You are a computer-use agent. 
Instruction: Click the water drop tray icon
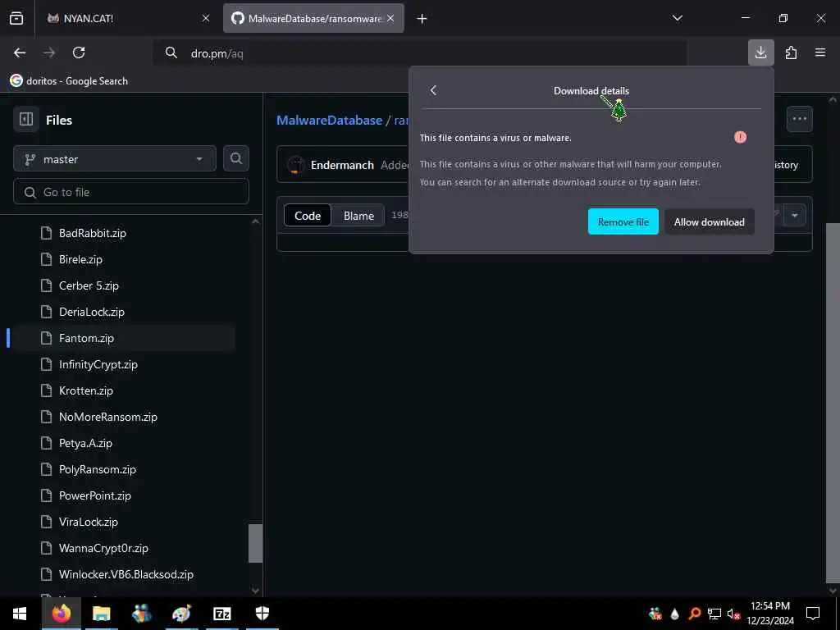point(674,614)
